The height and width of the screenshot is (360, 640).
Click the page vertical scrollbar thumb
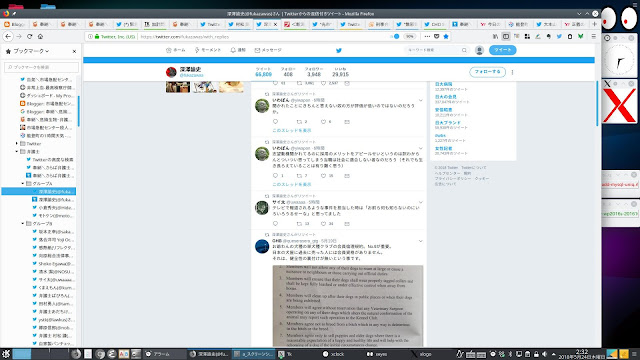(597, 103)
